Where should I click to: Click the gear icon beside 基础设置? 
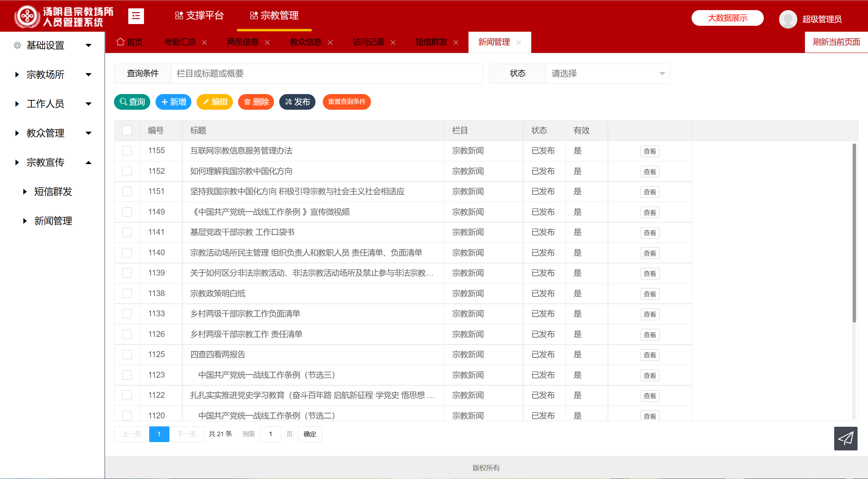[x=17, y=45]
